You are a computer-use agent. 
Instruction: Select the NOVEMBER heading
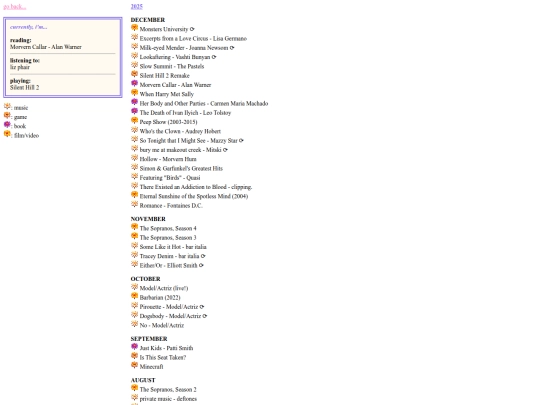coord(148,219)
